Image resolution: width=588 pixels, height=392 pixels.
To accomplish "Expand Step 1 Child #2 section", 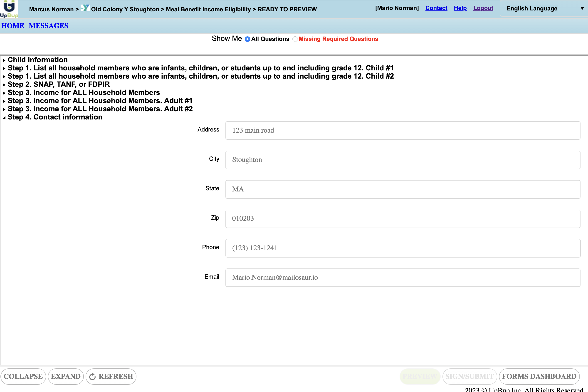I will (201, 76).
